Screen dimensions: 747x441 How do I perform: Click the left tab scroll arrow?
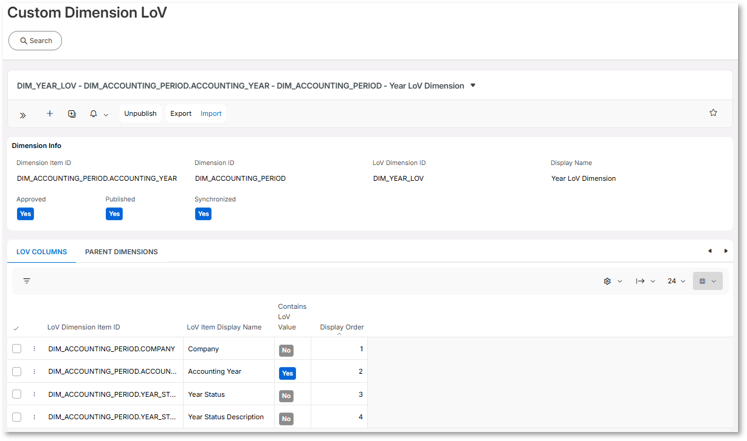coord(710,251)
